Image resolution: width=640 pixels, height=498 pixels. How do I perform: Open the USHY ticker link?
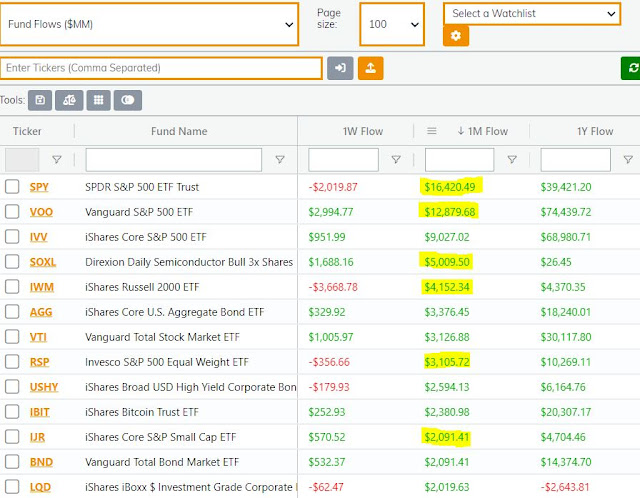coord(44,387)
